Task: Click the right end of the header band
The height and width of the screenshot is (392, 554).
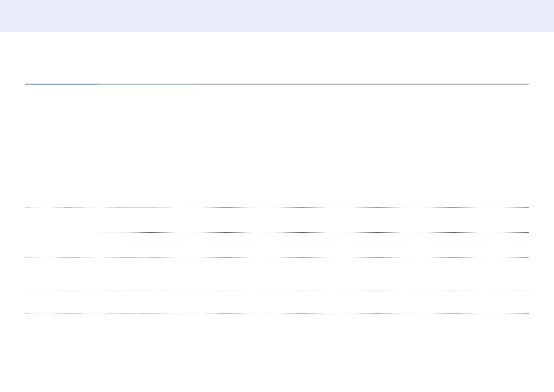Action: [x=540, y=15]
